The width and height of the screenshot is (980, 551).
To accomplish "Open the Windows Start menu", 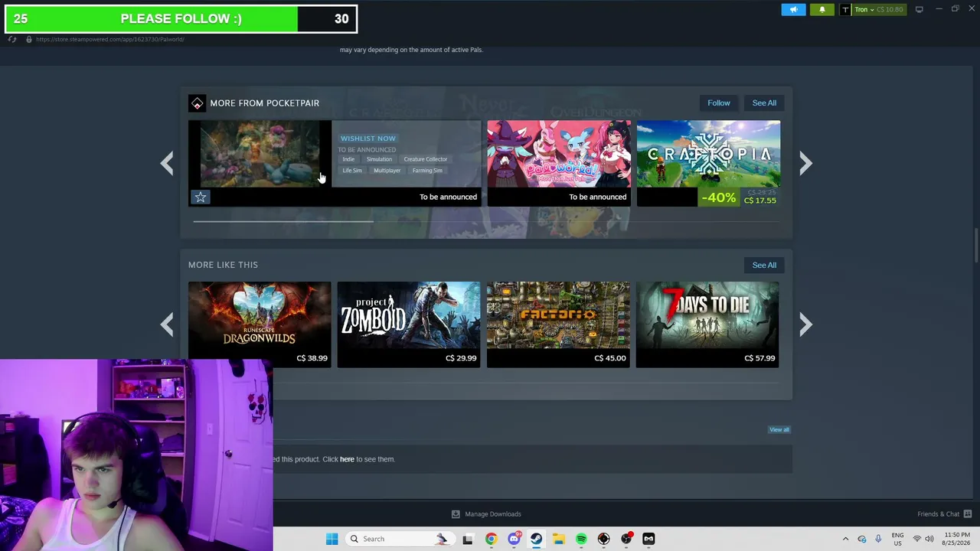I will pos(332,539).
